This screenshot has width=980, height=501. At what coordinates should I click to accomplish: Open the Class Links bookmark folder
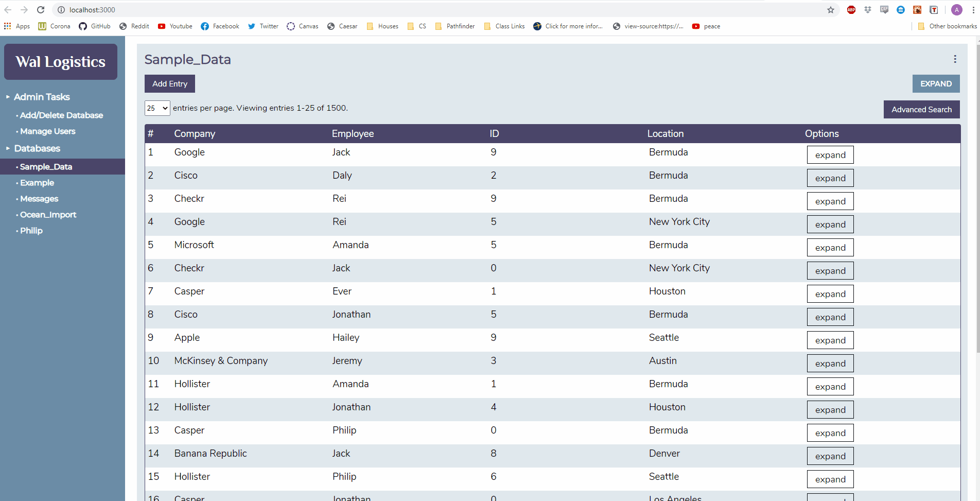click(x=504, y=26)
